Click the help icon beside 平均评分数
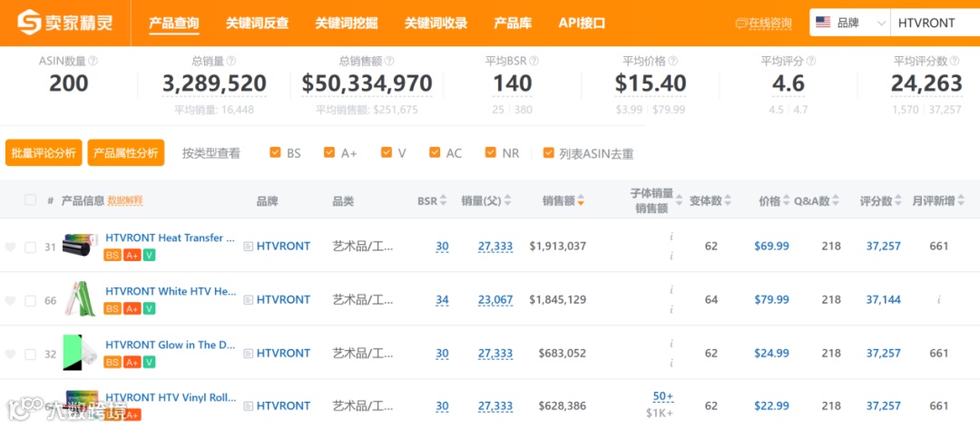This screenshot has height=428, width=980. (953, 62)
